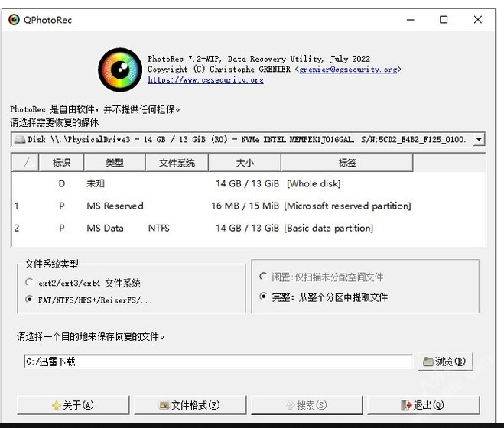The height and width of the screenshot is (428, 504).
Task: Open the disk selection dropdown arrow
Action: 479,139
